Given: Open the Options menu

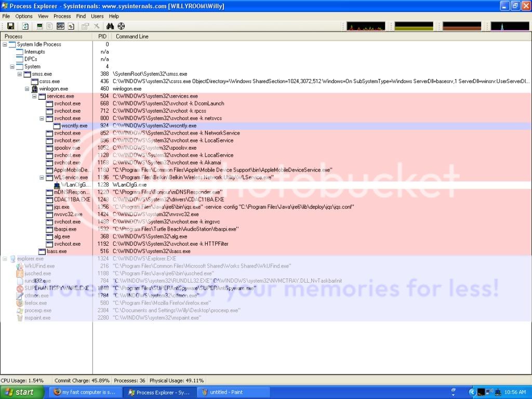Looking at the screenshot, I should (x=24, y=16).
